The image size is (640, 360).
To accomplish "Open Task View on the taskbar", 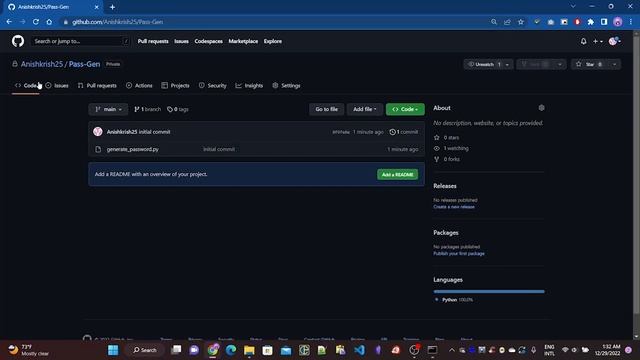I will [x=176, y=350].
